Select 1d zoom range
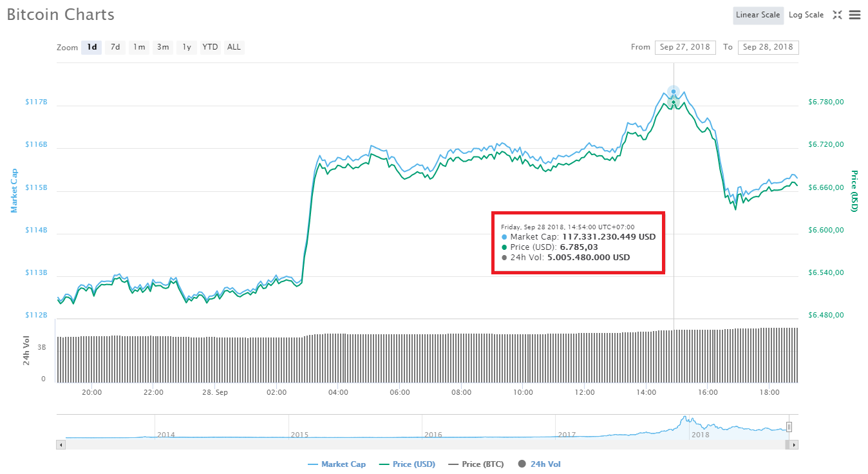868x474 pixels. (92, 47)
